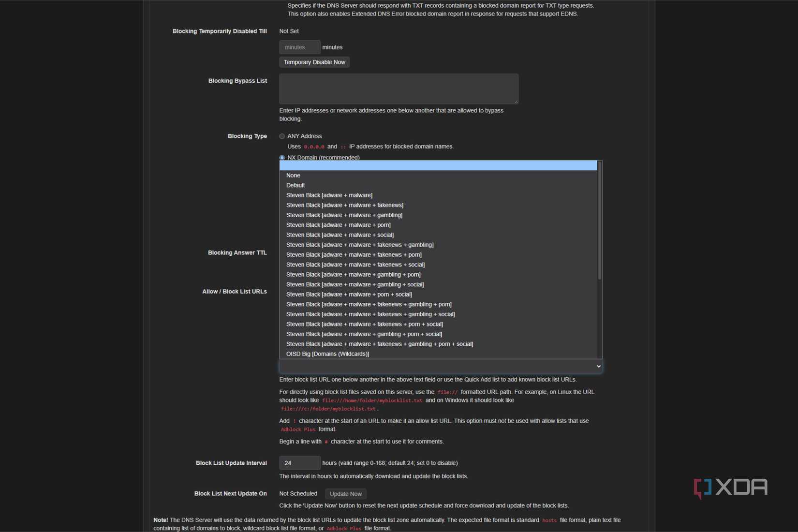
Task: Select Steven Black [adware + malware + fakenews + gambling + porn]
Action: coord(438,304)
